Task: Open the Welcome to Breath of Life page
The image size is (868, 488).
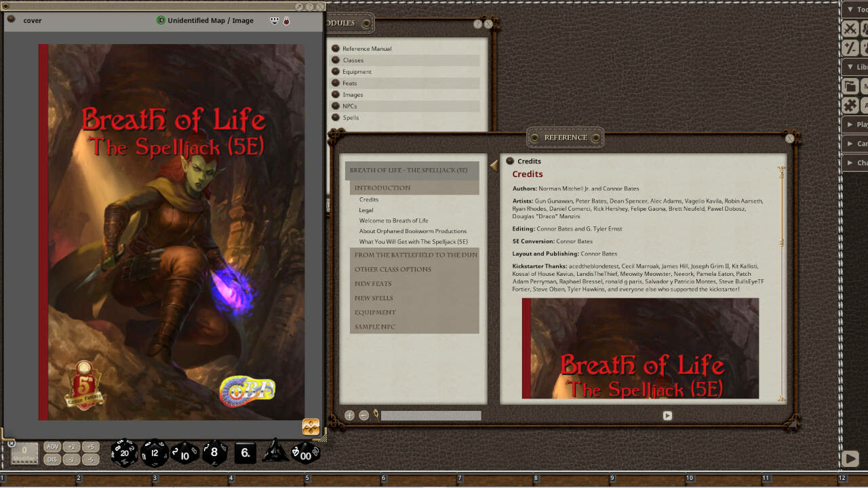Action: coord(392,220)
